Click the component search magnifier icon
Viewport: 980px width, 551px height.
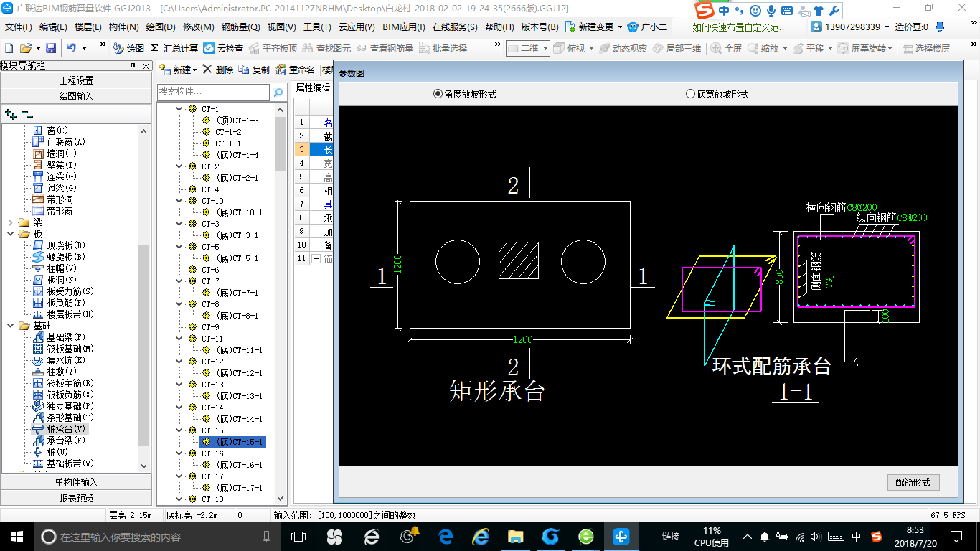tap(278, 93)
